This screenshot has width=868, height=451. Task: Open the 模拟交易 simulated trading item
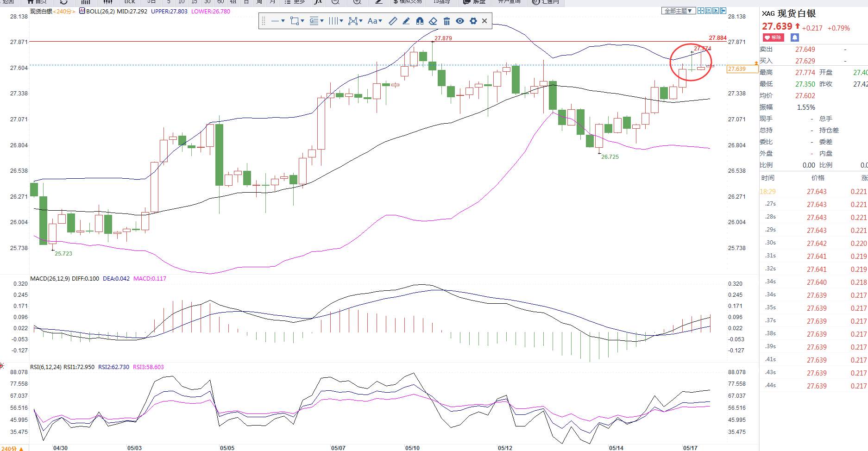pyautogui.click(x=408, y=2)
